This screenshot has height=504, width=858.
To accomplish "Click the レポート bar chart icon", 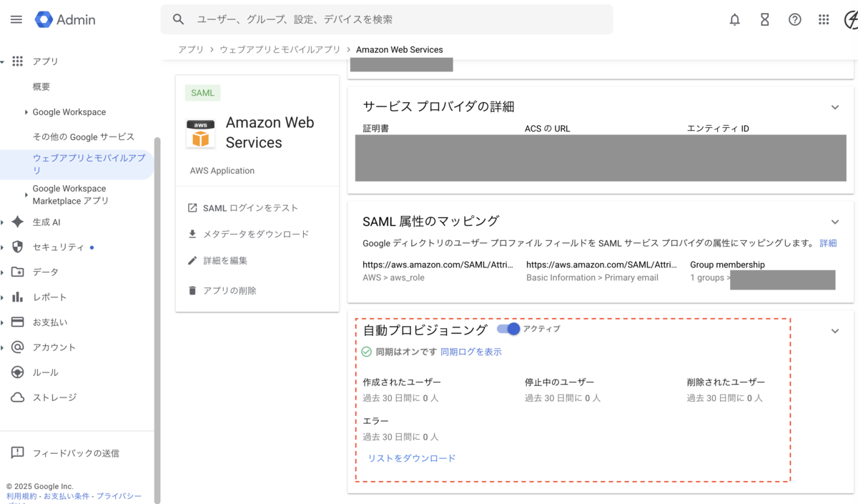I will point(18,297).
